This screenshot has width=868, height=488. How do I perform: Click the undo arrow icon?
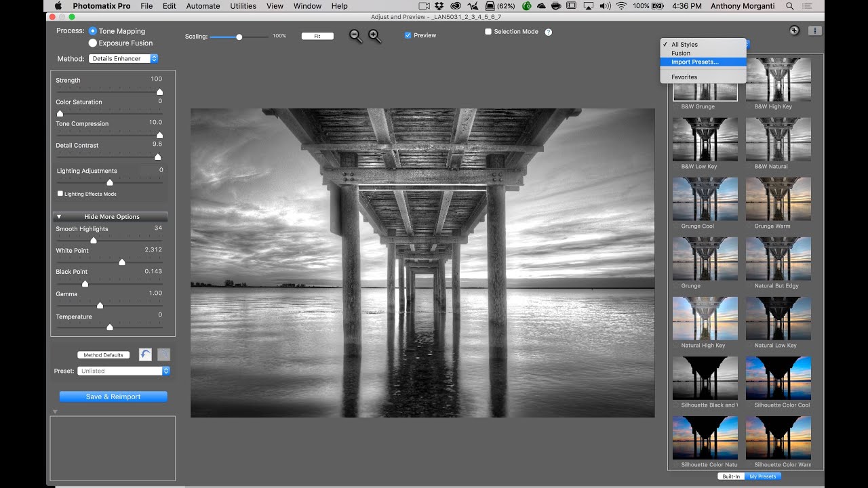145,354
